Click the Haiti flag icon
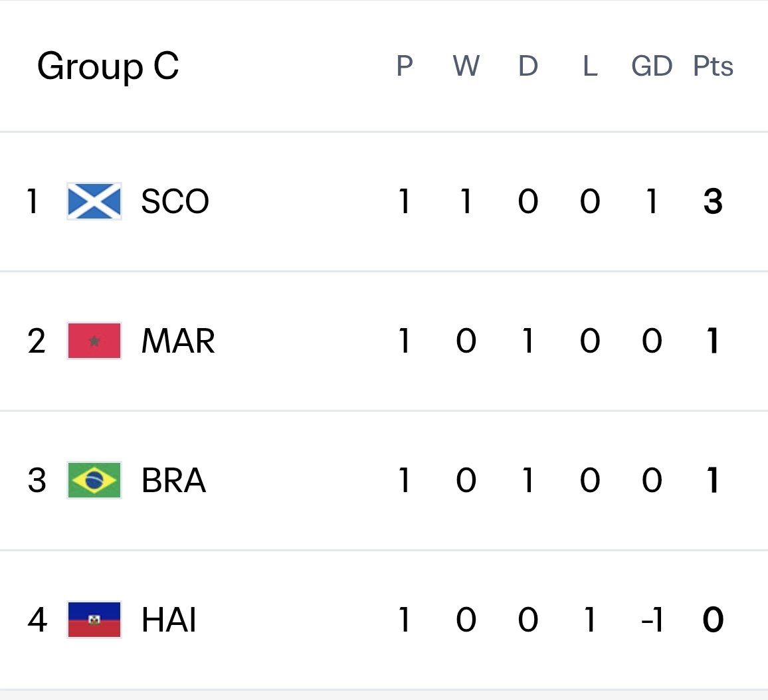This screenshot has height=700, width=768. point(94,620)
